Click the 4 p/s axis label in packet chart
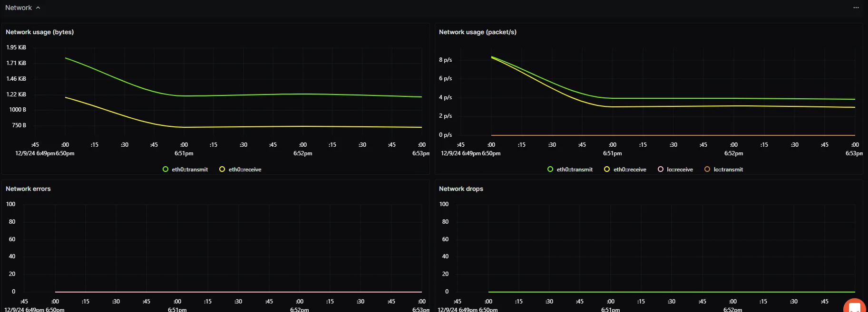This screenshot has height=312, width=868. coord(445,97)
